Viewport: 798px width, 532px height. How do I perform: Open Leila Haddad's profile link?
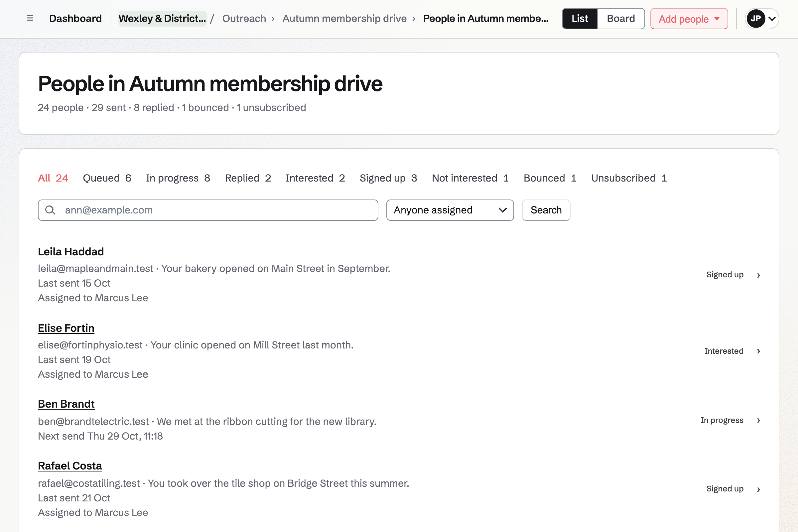(70, 251)
